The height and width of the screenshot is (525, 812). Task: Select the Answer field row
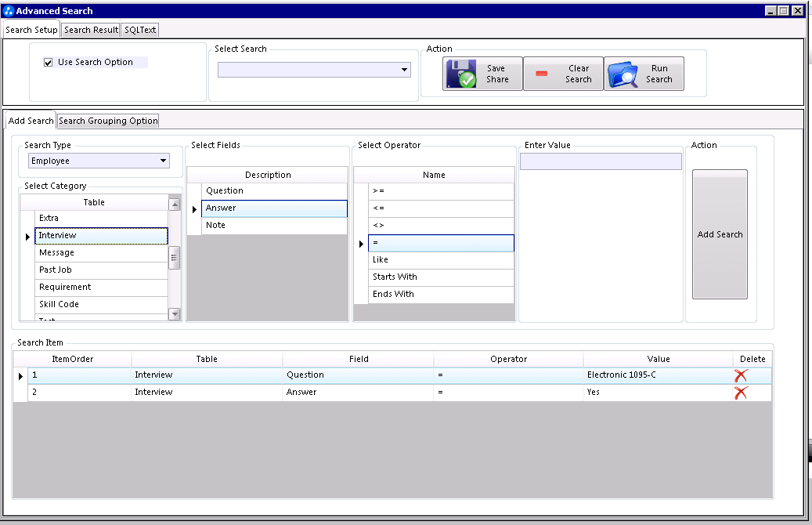pyautogui.click(x=275, y=208)
